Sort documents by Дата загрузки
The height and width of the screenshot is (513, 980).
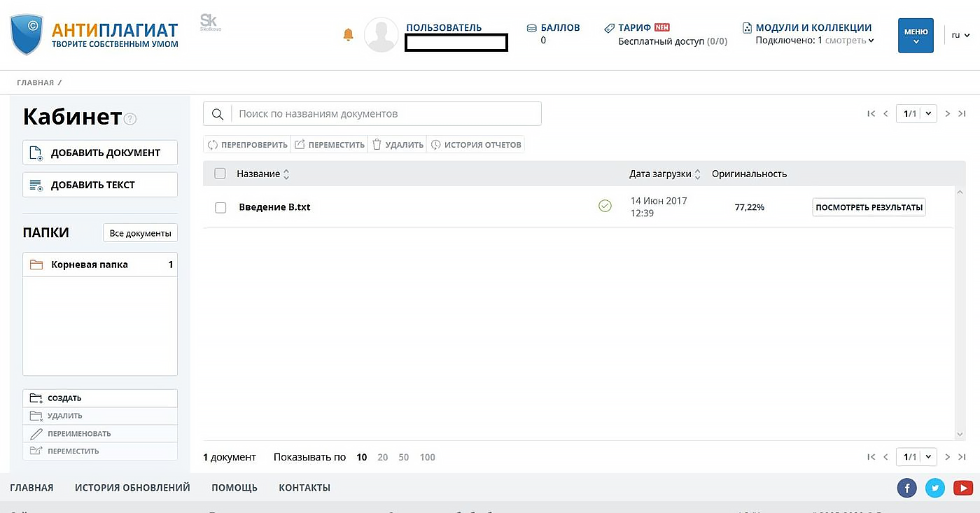tap(664, 174)
